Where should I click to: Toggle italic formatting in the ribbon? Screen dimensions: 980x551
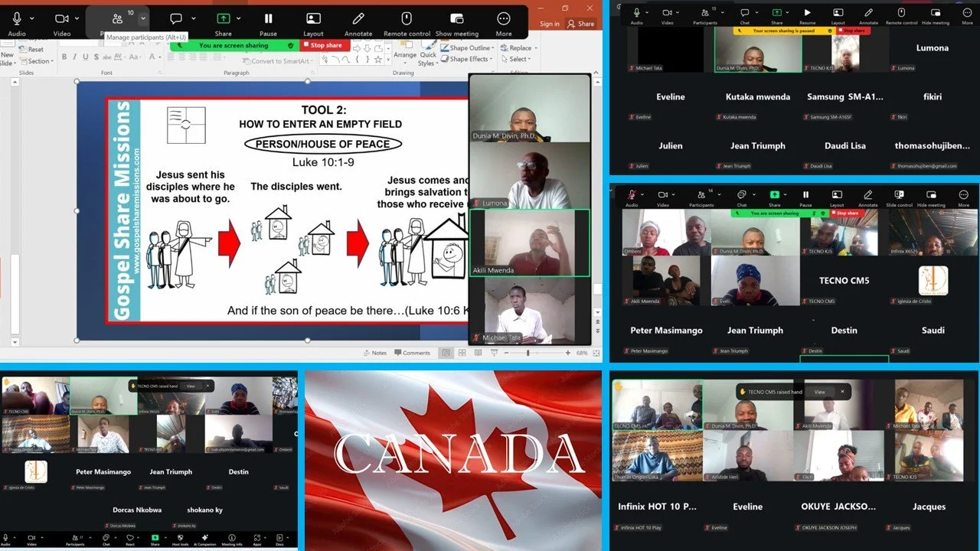click(x=74, y=56)
